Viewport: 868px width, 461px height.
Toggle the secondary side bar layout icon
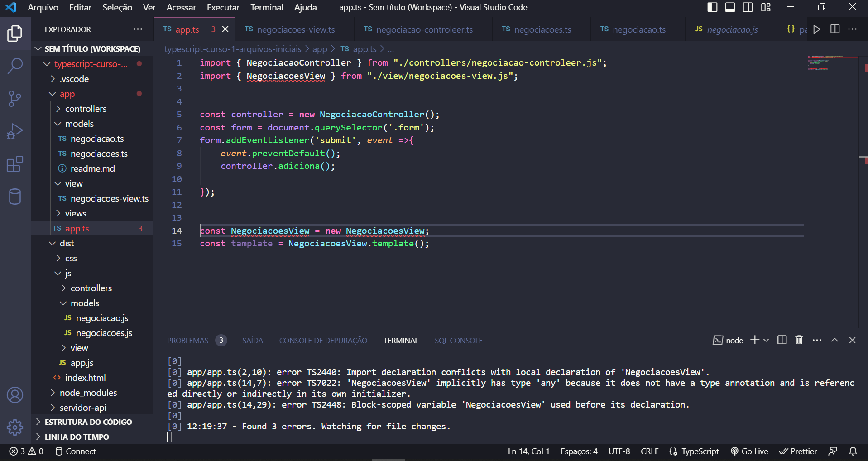[x=748, y=7]
